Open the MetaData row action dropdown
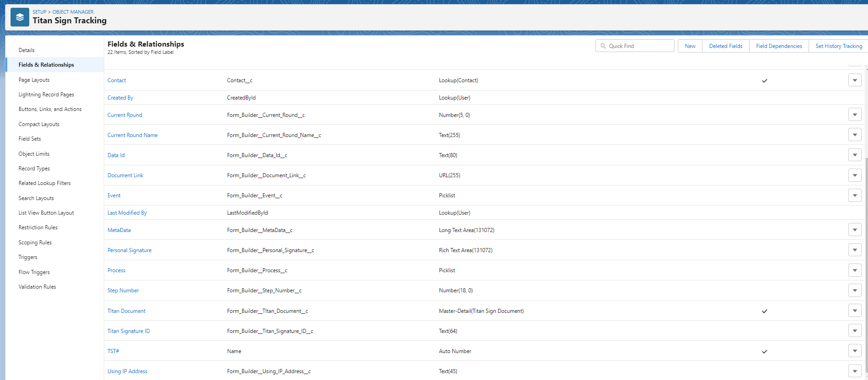The height and width of the screenshot is (380, 868). tap(855, 230)
